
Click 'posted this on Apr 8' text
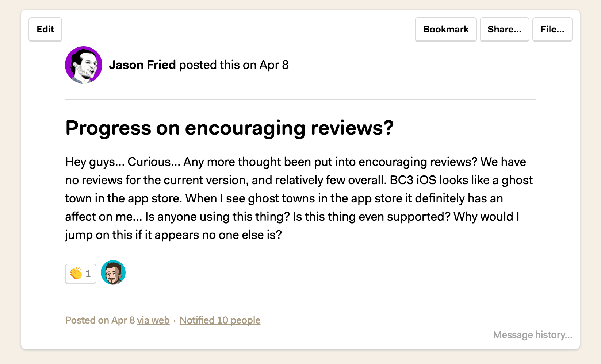(x=234, y=65)
